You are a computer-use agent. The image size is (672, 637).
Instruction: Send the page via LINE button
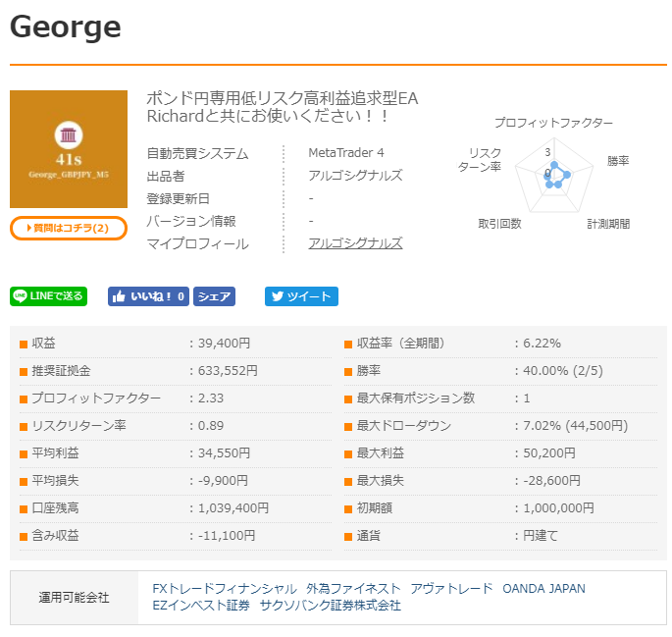48,296
